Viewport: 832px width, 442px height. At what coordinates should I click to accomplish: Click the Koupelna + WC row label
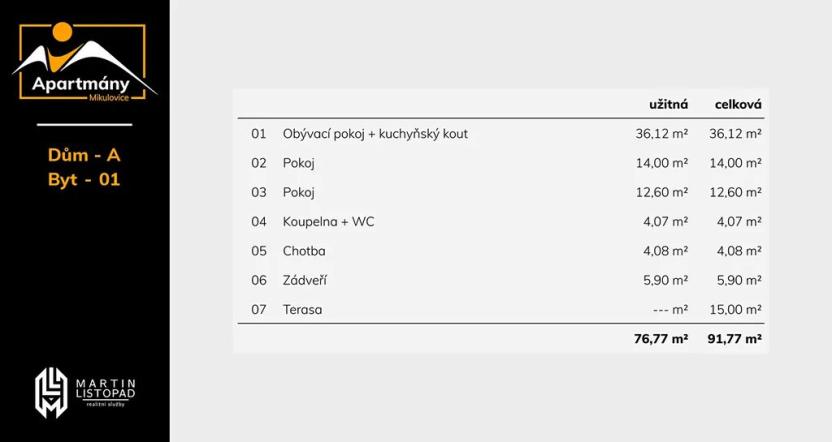click(x=328, y=221)
